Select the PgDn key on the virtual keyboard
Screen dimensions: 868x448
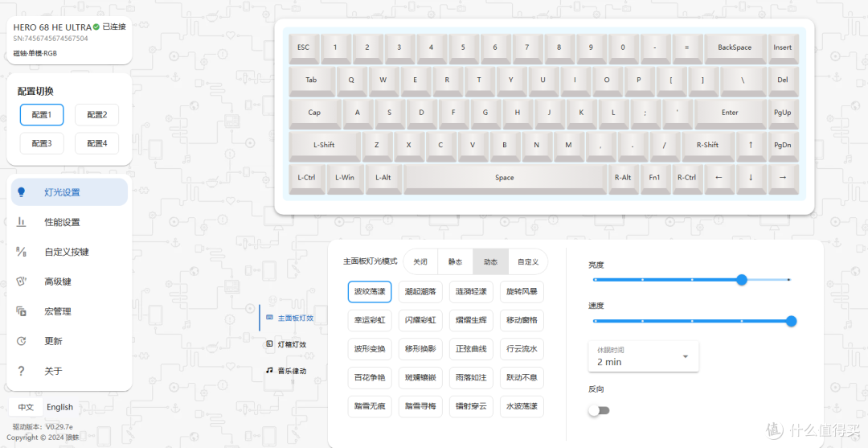pyautogui.click(x=783, y=145)
